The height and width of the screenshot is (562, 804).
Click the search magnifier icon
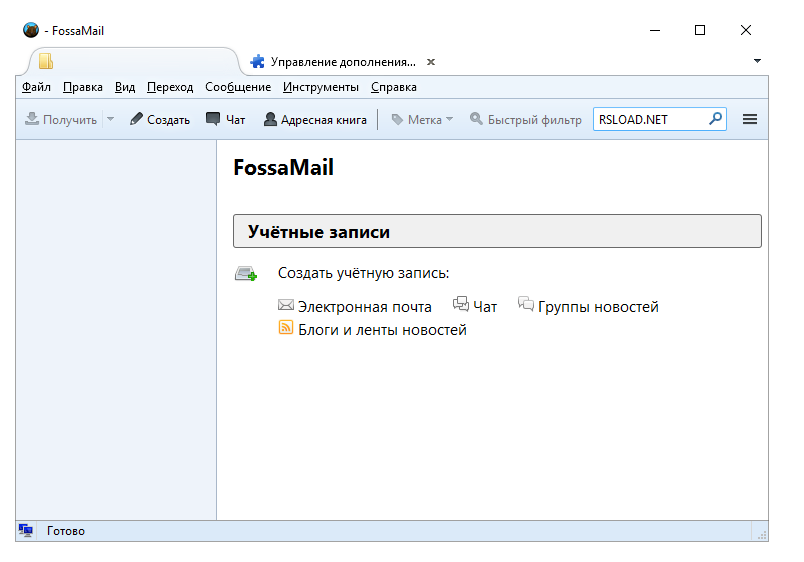point(715,119)
